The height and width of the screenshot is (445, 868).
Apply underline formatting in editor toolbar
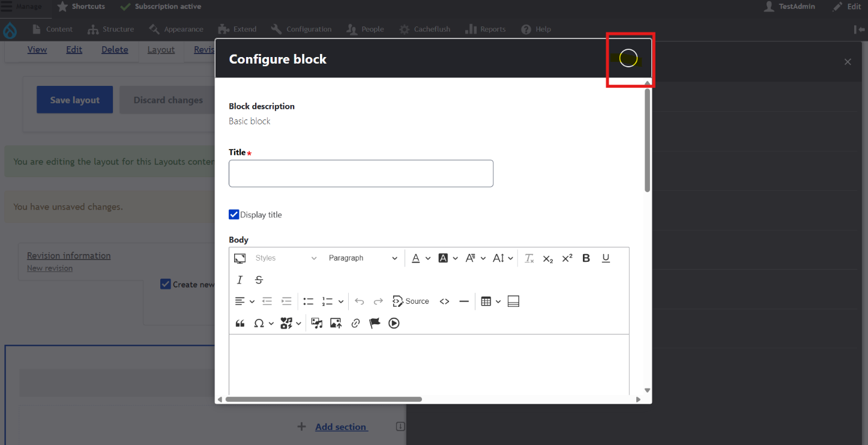(x=606, y=258)
